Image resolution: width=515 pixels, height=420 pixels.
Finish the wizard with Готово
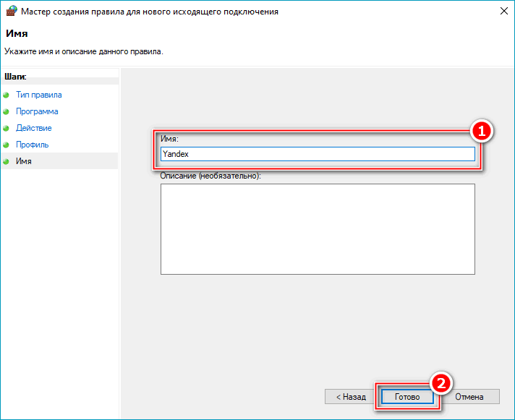coord(407,397)
